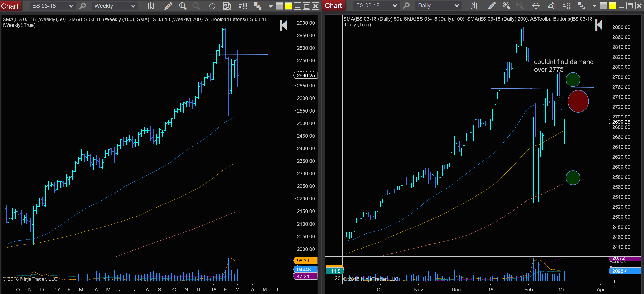Open Daily interval selector dropdown

click(x=438, y=5)
